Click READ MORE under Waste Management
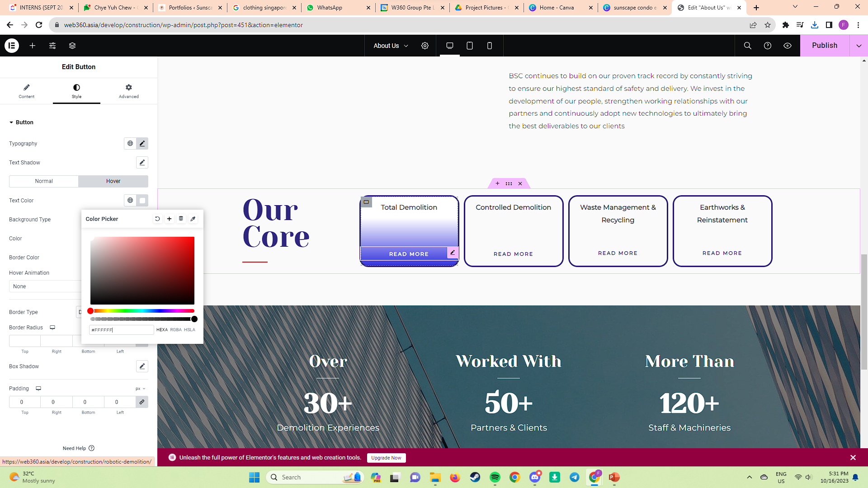 (x=618, y=253)
